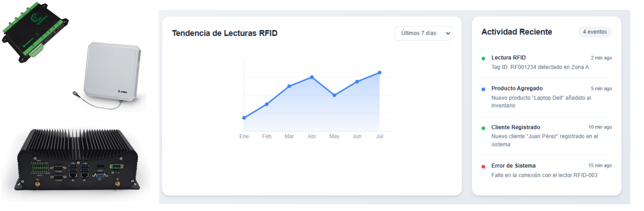Click the Jul data point on chart
The height and width of the screenshot is (211, 644).
379,73
